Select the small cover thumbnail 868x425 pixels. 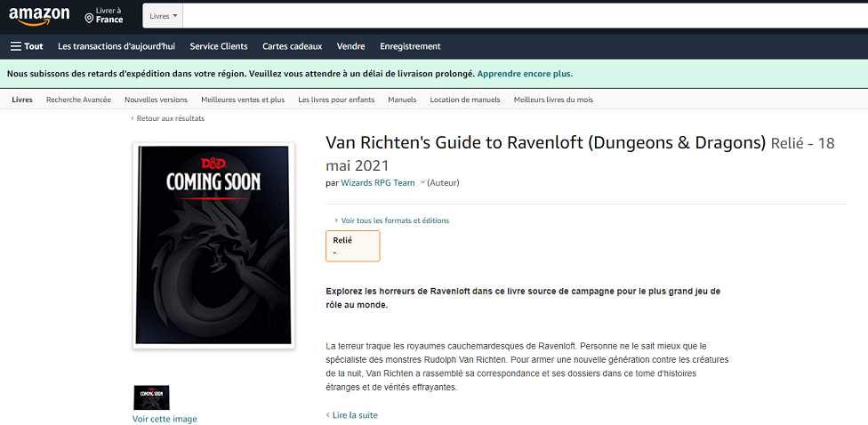pyautogui.click(x=152, y=397)
